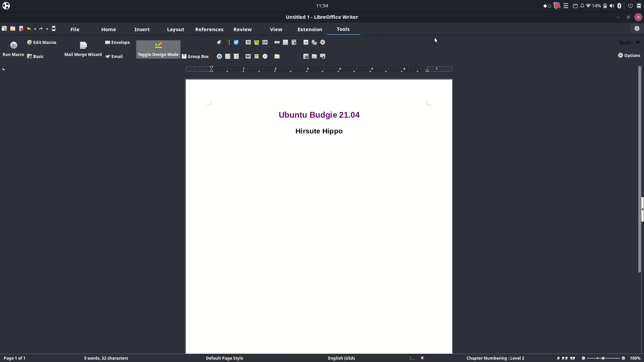Toggle Design Mode on or off

[x=158, y=49]
